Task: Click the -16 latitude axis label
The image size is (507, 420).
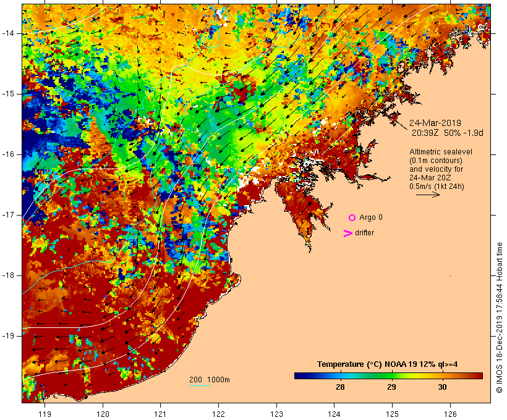Action: tap(8, 154)
